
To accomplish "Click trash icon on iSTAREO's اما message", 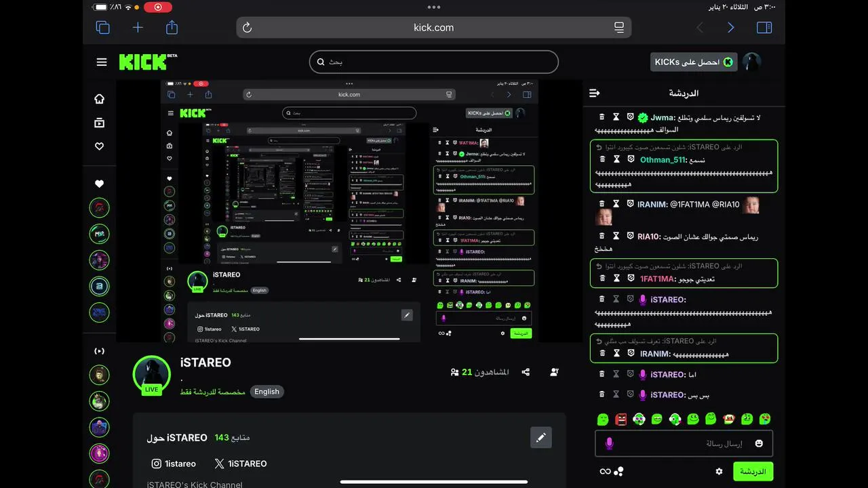I will pos(601,374).
